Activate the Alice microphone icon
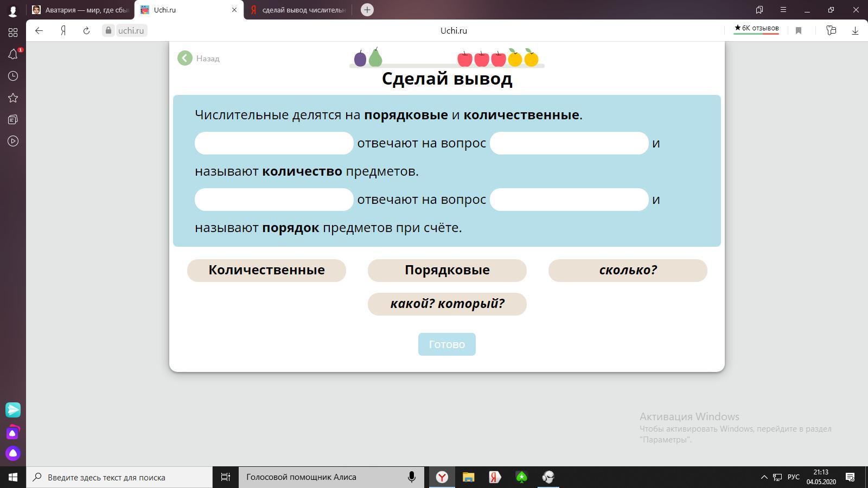Screen dimensions: 868x488 pos(412,477)
